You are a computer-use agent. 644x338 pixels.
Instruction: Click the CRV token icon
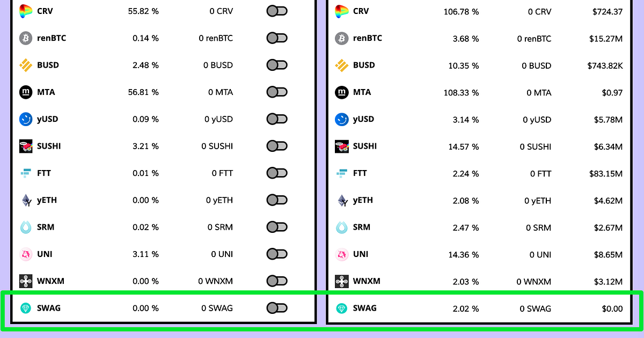coord(24,11)
